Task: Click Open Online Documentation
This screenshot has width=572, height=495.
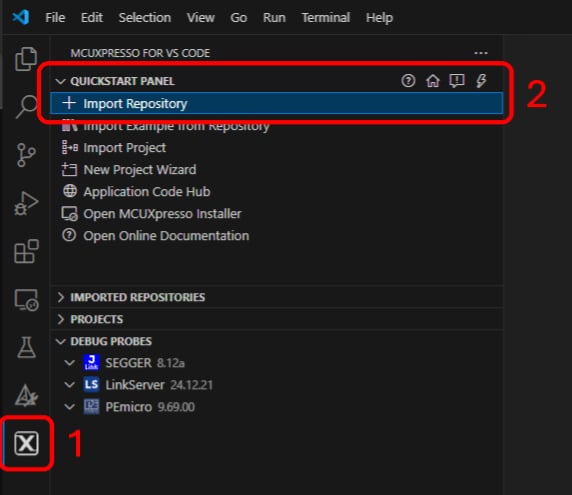Action: tap(277, 236)
